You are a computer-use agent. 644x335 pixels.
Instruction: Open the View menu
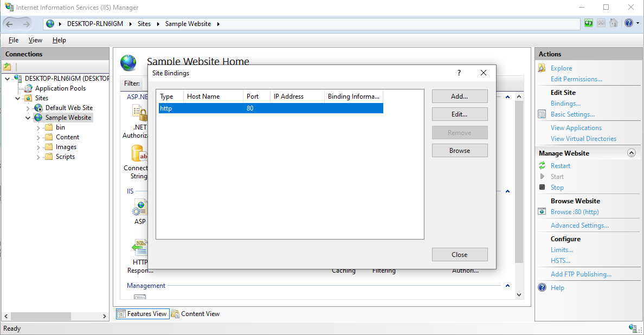pos(35,40)
